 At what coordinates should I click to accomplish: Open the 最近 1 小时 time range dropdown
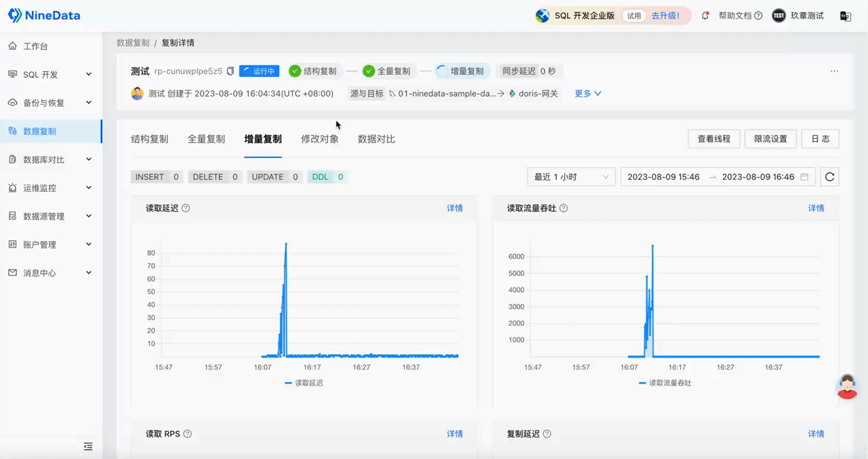point(569,176)
